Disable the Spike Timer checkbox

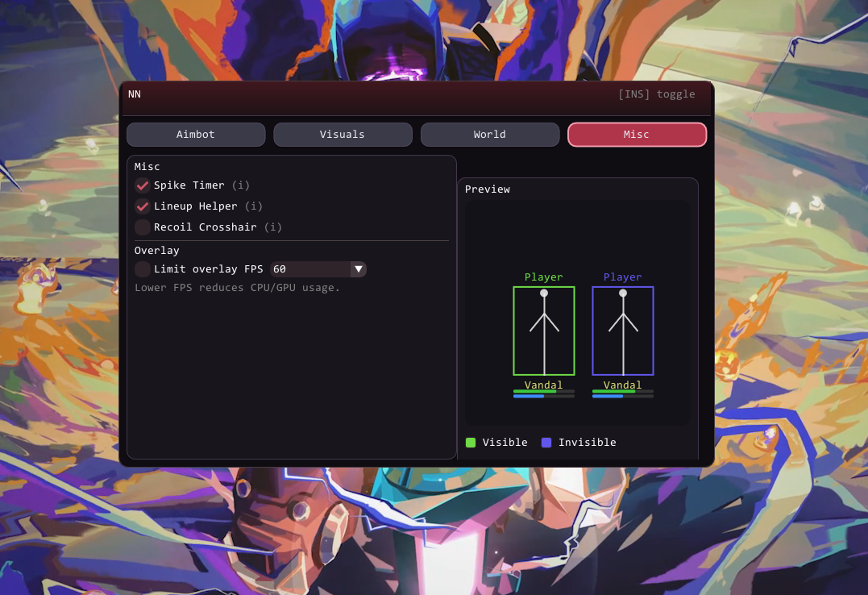click(x=143, y=185)
